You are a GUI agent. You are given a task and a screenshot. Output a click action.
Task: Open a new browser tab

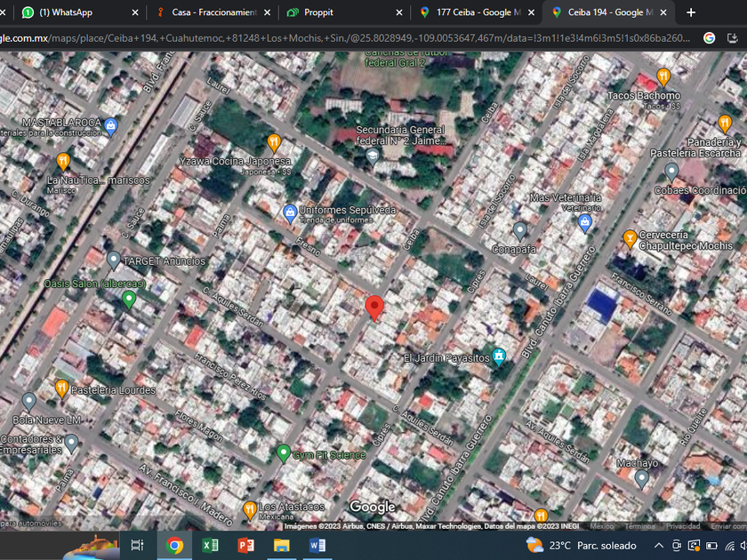coord(691,12)
